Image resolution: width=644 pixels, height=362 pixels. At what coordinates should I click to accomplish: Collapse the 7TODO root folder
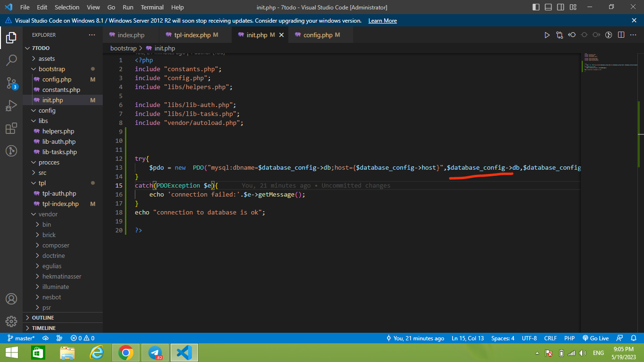point(63,48)
